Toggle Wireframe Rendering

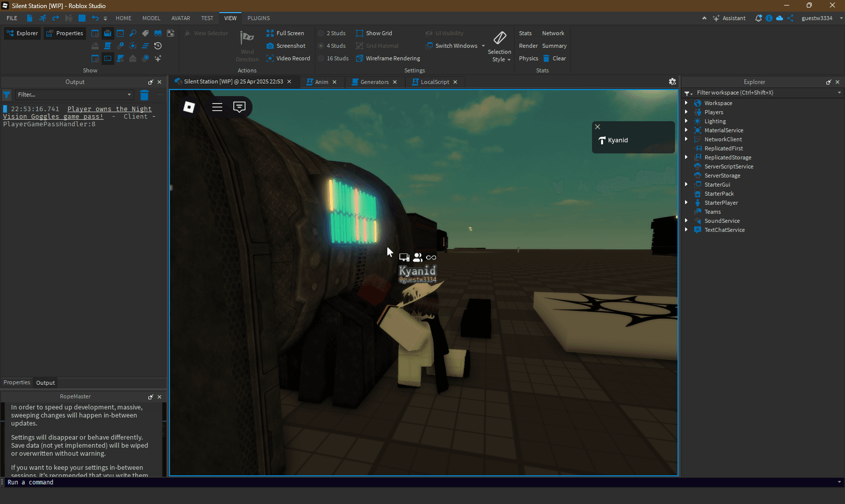point(388,58)
